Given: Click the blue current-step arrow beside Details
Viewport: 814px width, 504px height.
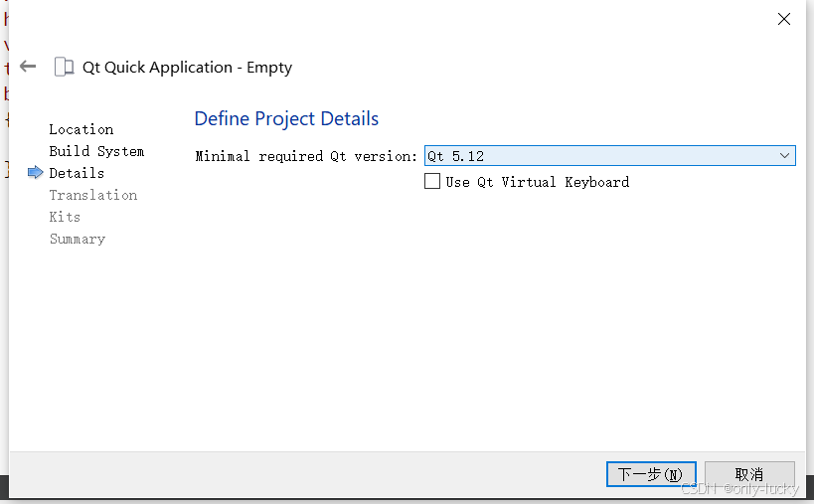Looking at the screenshot, I should point(36,172).
